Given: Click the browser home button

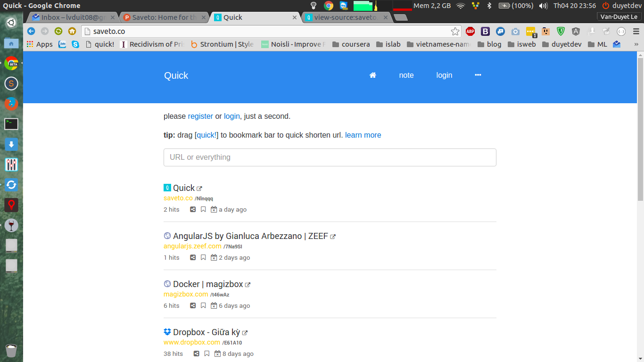Looking at the screenshot, I should [x=72, y=31].
